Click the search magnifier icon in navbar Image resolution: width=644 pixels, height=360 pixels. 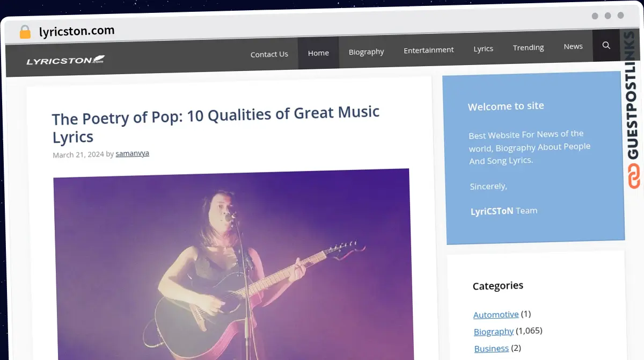click(x=606, y=46)
